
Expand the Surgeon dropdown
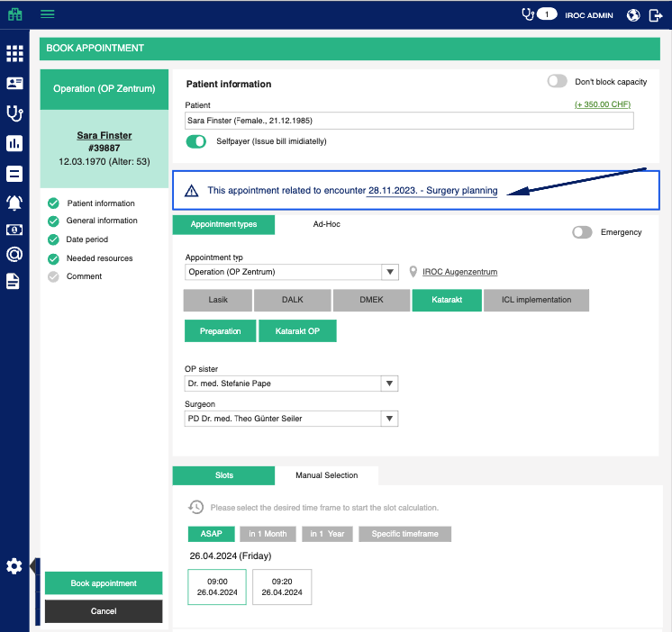[390, 419]
